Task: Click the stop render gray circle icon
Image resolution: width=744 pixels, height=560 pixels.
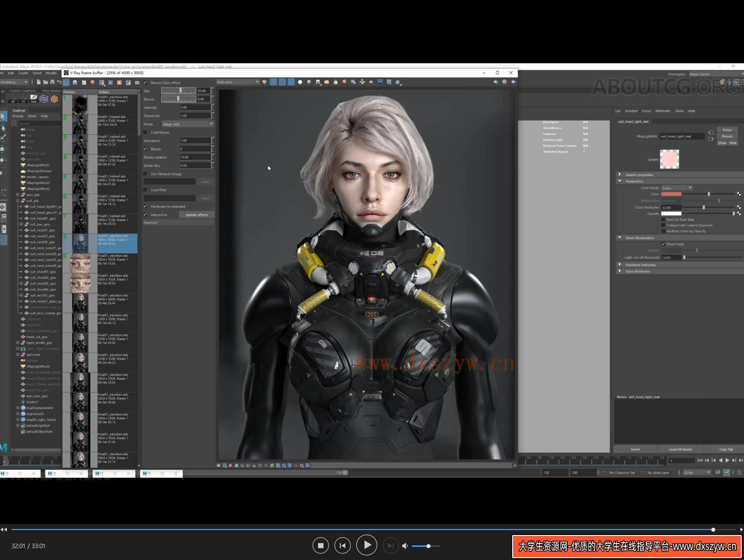Action: [x=504, y=82]
